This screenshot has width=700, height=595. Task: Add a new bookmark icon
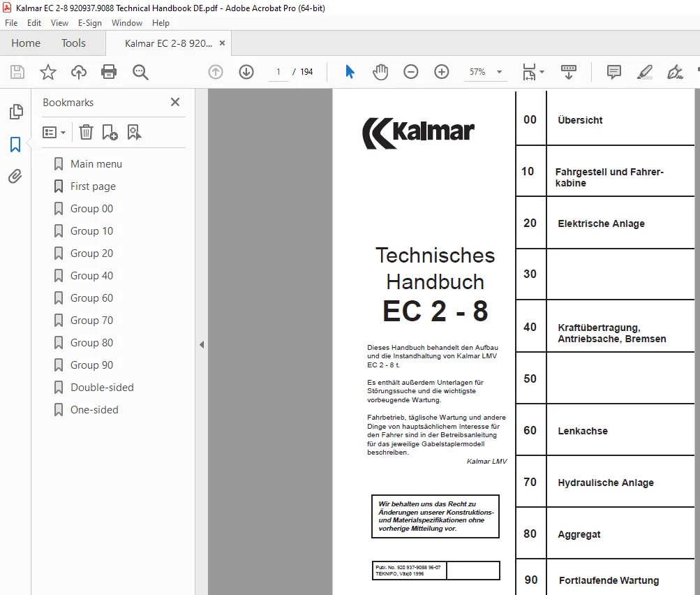pyautogui.click(x=110, y=132)
